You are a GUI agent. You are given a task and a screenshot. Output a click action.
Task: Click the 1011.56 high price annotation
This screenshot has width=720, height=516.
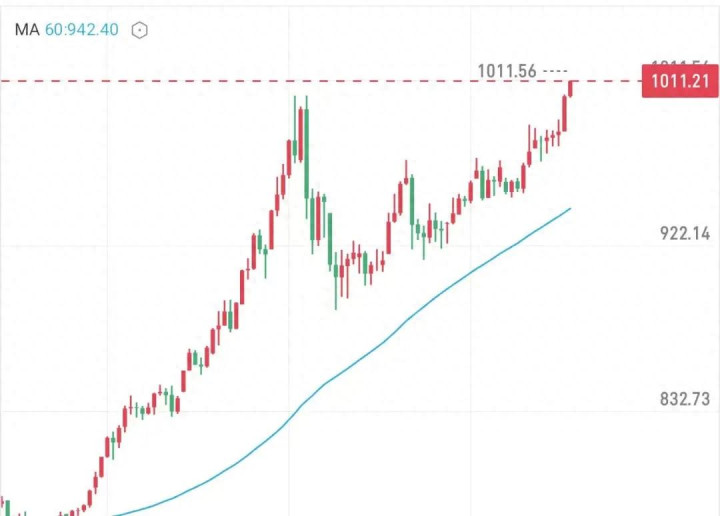[507, 70]
